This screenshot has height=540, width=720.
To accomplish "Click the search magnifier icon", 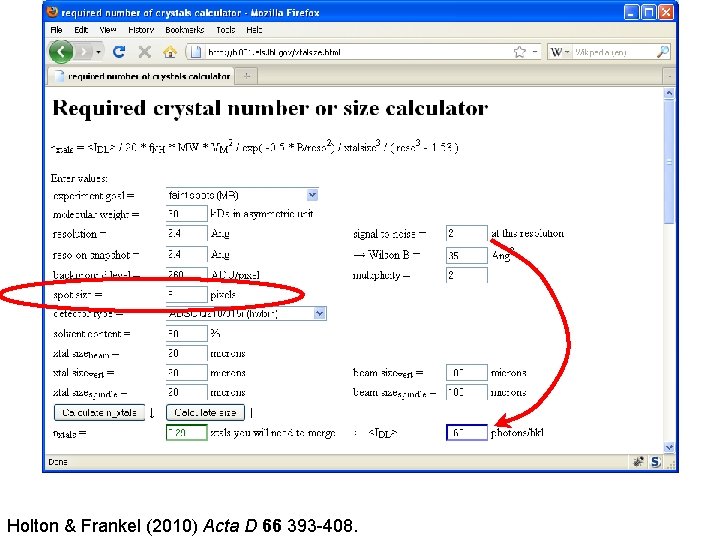I will click(663, 52).
